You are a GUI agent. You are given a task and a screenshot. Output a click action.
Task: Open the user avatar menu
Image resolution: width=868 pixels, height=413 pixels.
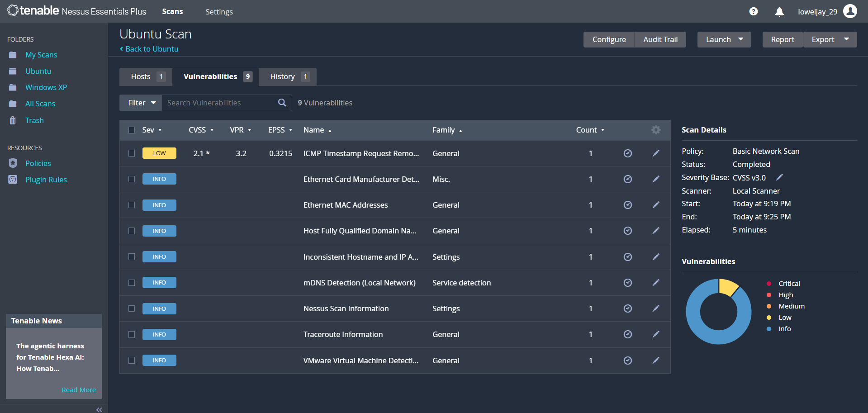pos(850,11)
